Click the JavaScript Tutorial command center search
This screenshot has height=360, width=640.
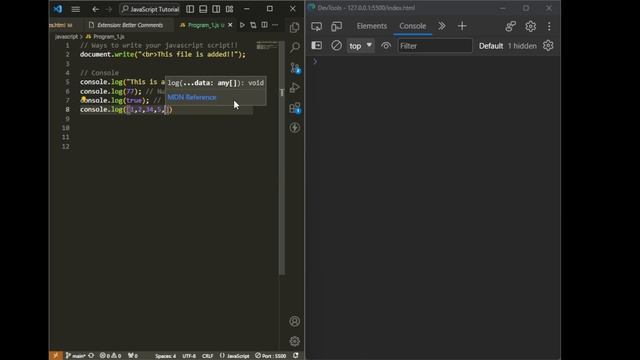150,9
